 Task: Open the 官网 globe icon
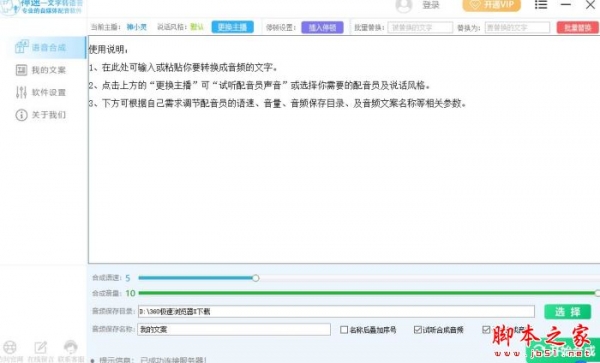(10, 348)
